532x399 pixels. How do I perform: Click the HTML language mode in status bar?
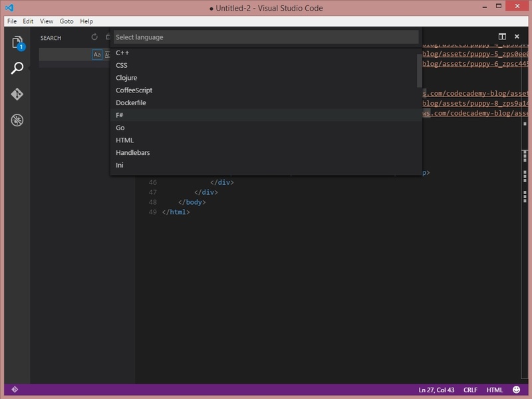click(495, 390)
